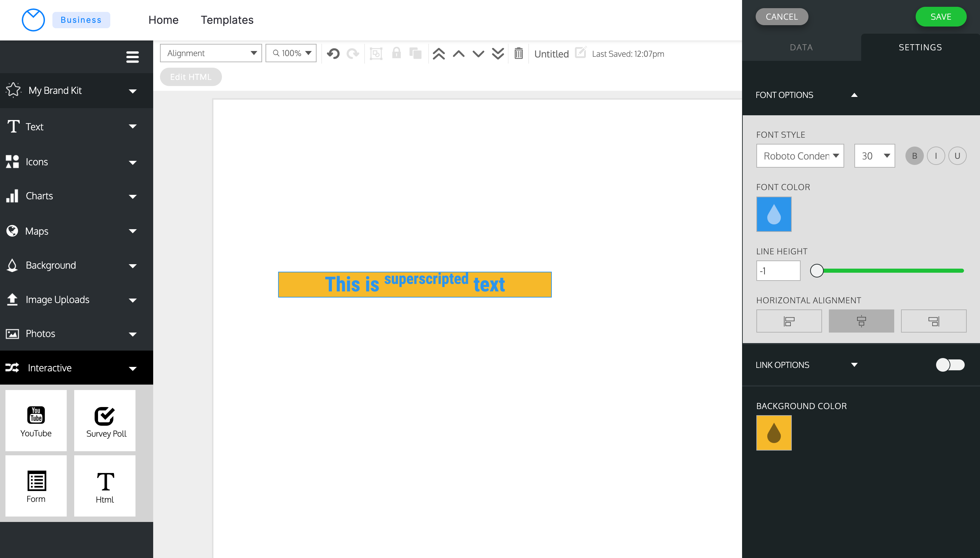Open the Templates menu item
Screen dimensions: 980x558
tap(227, 20)
